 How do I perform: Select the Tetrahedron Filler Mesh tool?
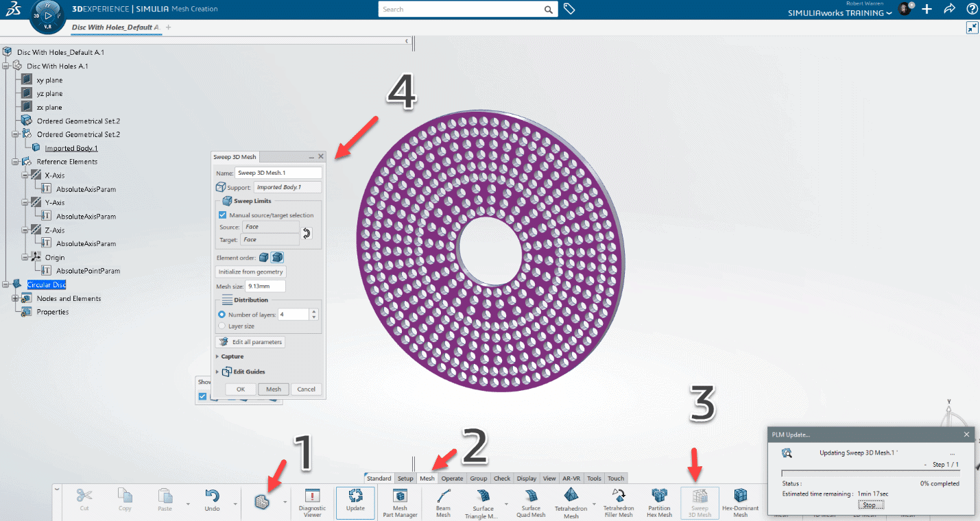(618, 502)
